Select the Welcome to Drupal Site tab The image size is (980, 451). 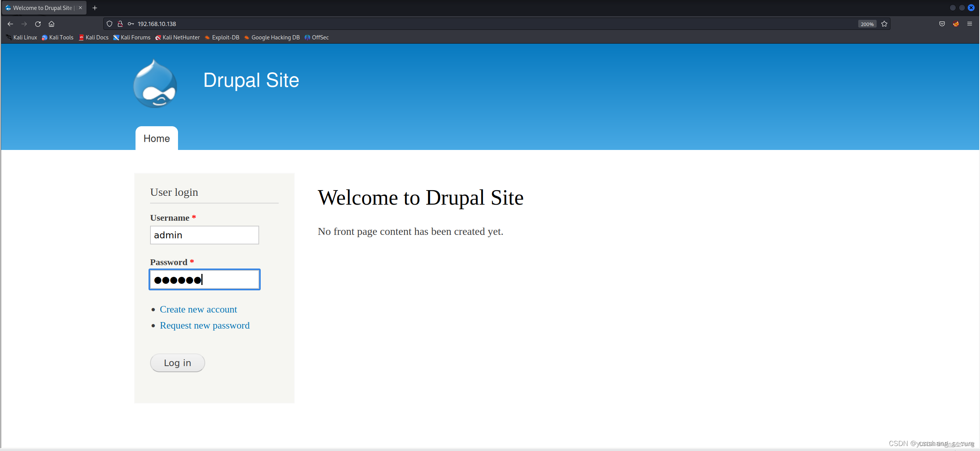pos(42,8)
